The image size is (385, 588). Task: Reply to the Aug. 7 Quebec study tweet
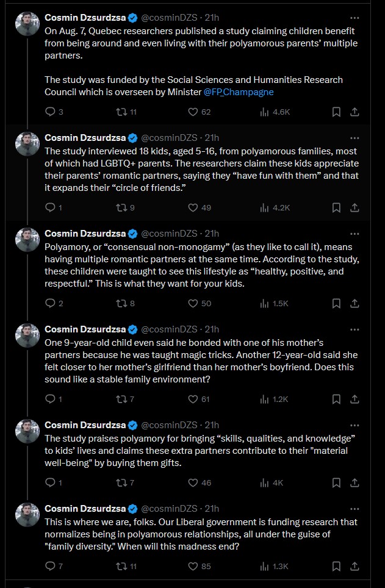coord(50,112)
